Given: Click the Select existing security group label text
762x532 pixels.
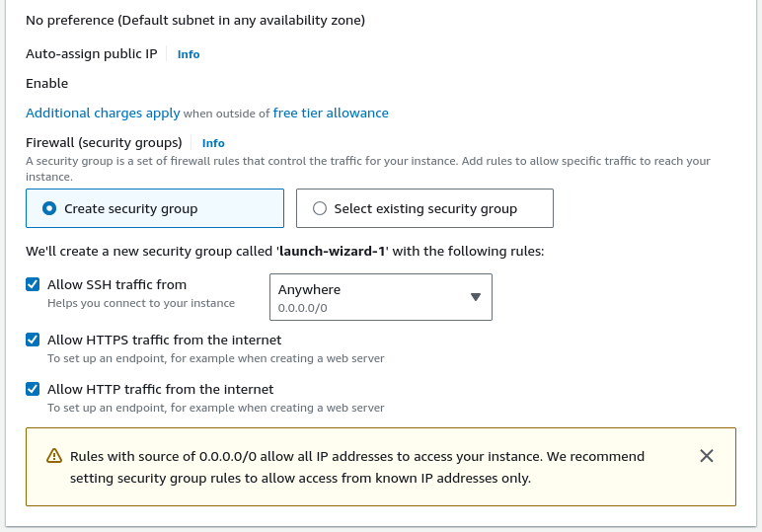Looking at the screenshot, I should pos(425,208).
